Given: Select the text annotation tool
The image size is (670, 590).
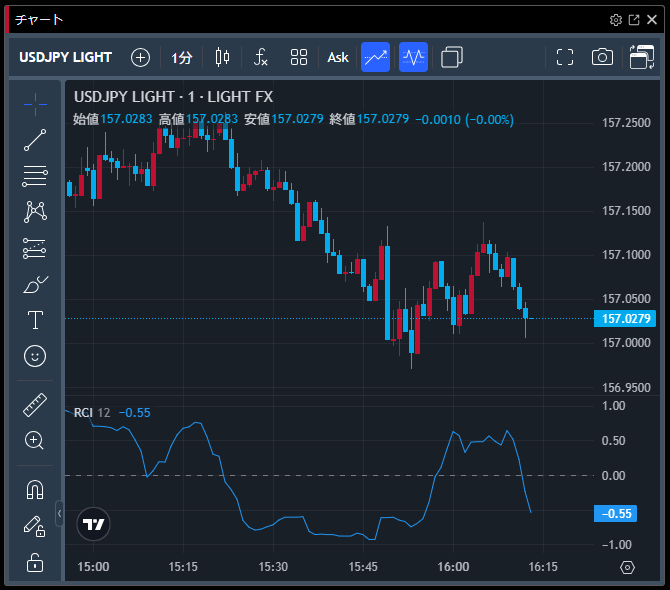Looking at the screenshot, I should 35,320.
